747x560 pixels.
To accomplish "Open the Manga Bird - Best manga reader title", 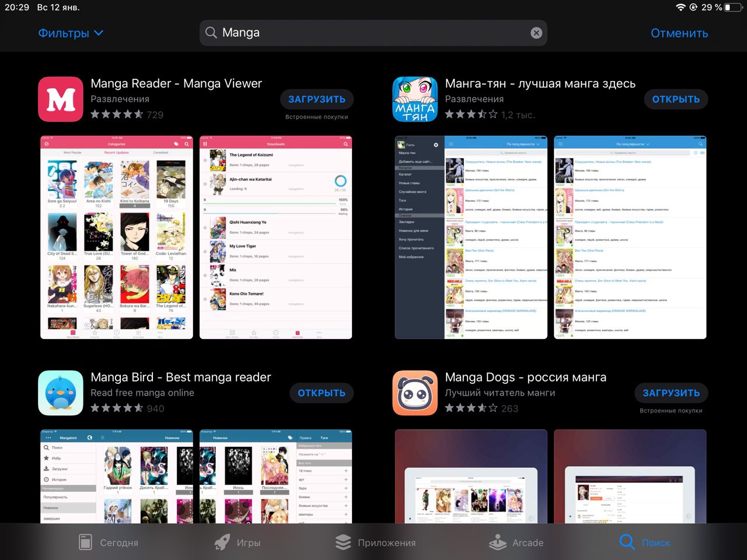I will click(181, 377).
